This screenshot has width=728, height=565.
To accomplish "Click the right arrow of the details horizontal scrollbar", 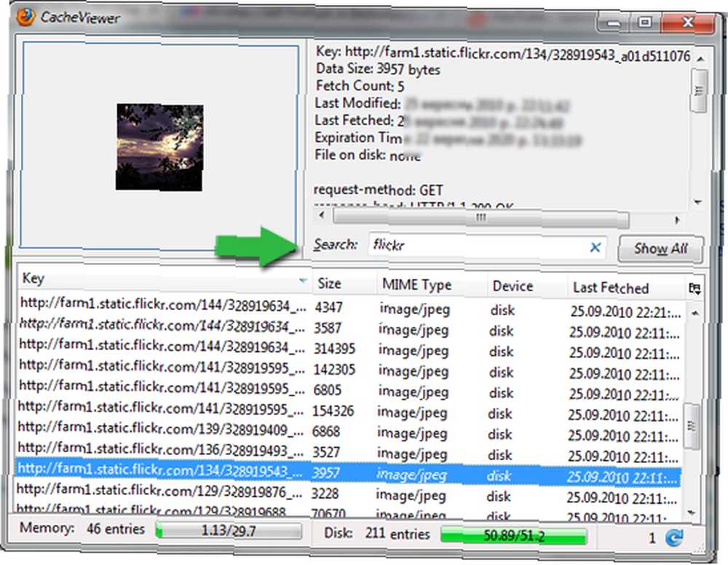I will 677,220.
